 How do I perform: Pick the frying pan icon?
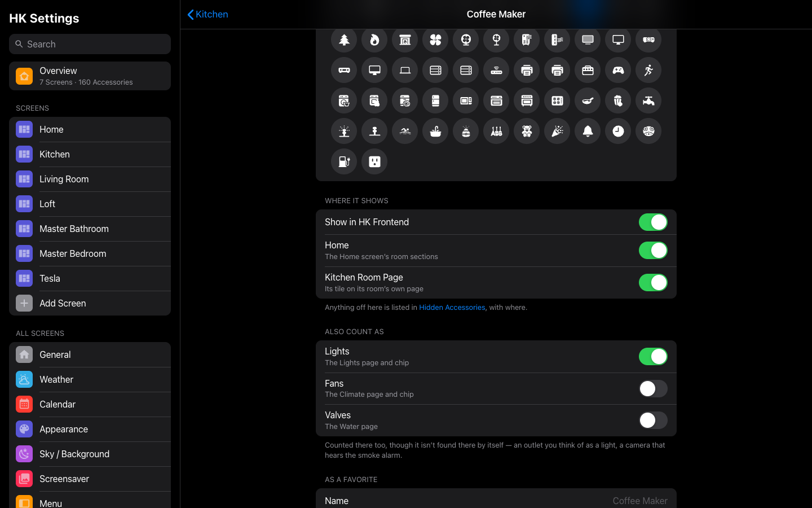pos(588,100)
